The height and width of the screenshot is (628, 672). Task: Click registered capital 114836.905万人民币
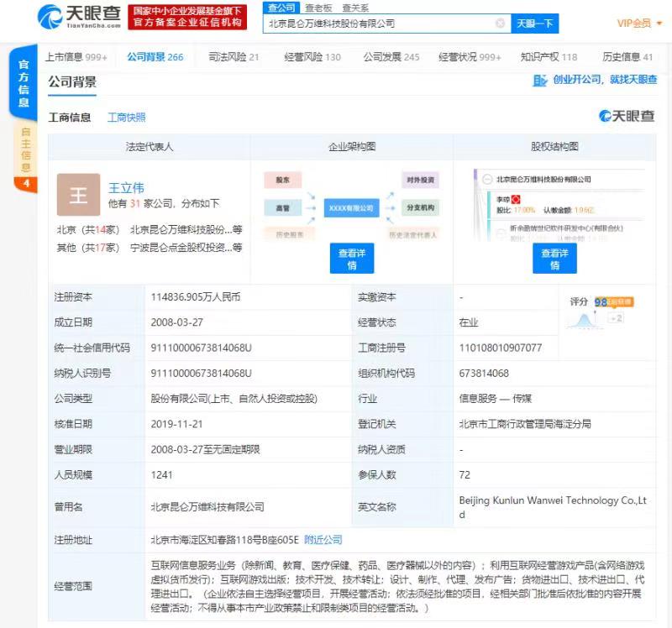click(196, 297)
